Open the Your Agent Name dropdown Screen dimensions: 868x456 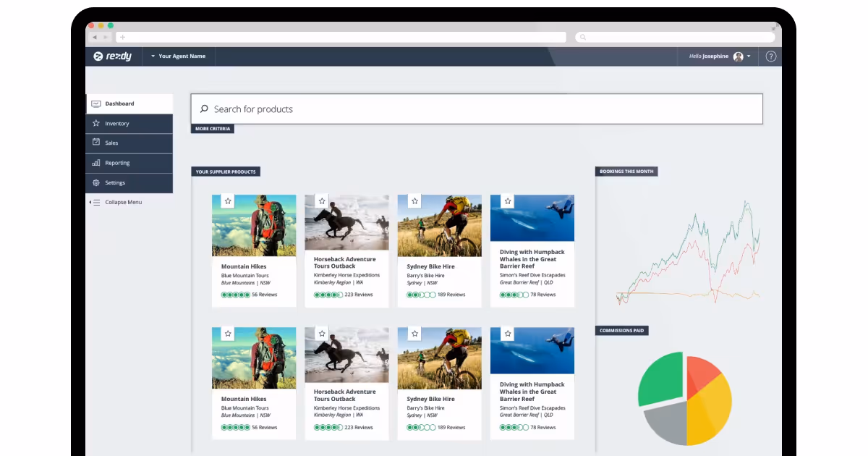pos(179,56)
